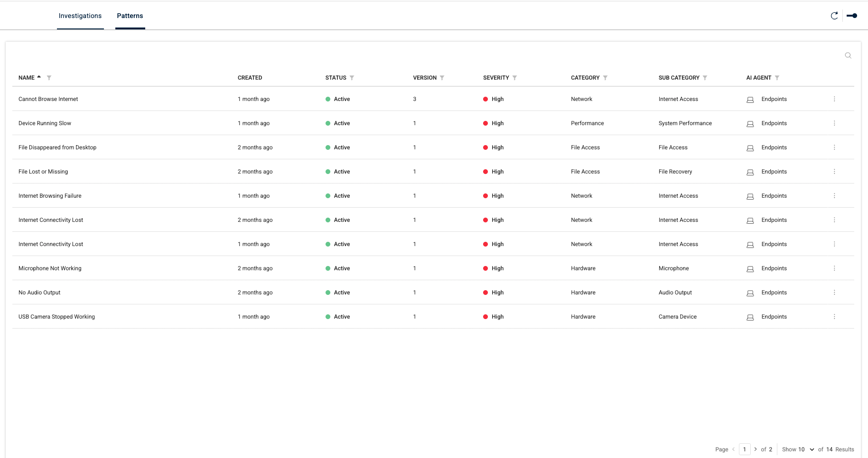Click the refresh icon at top right

point(834,16)
